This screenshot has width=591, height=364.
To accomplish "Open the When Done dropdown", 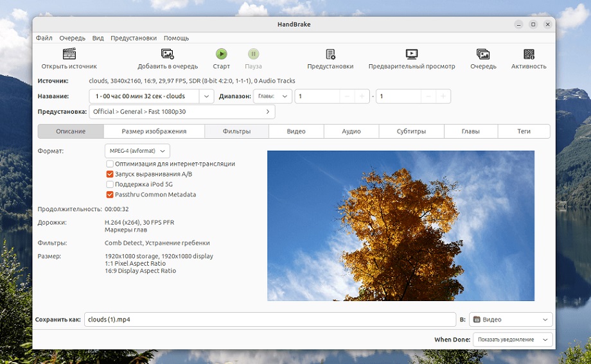I will coord(513,340).
